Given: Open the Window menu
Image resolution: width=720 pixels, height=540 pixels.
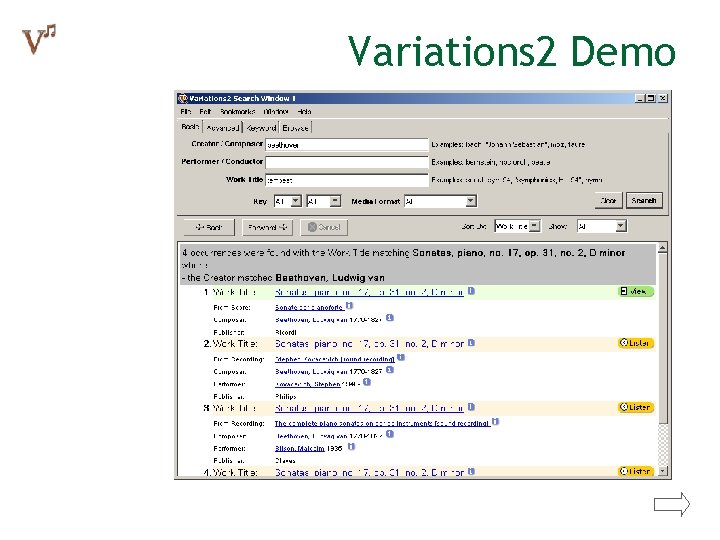Looking at the screenshot, I should [x=276, y=112].
